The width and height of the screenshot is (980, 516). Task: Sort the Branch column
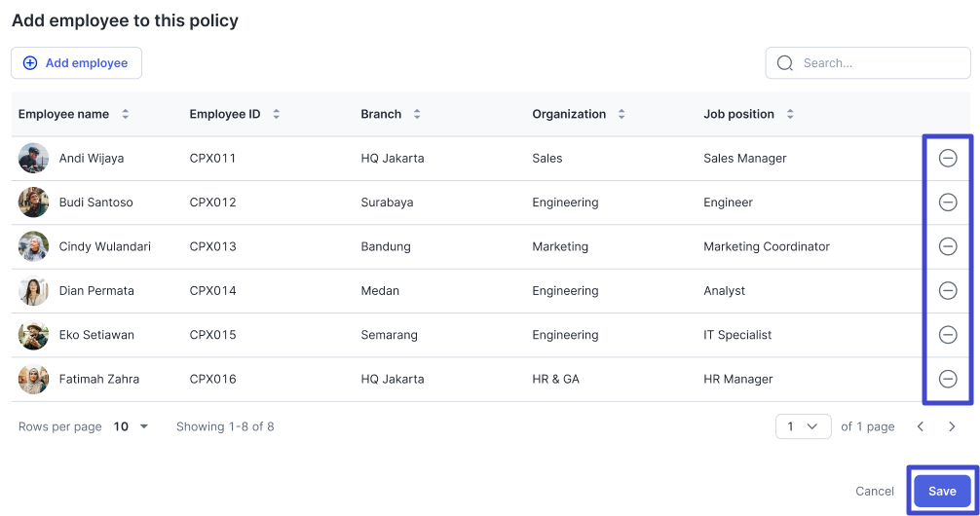click(x=417, y=114)
